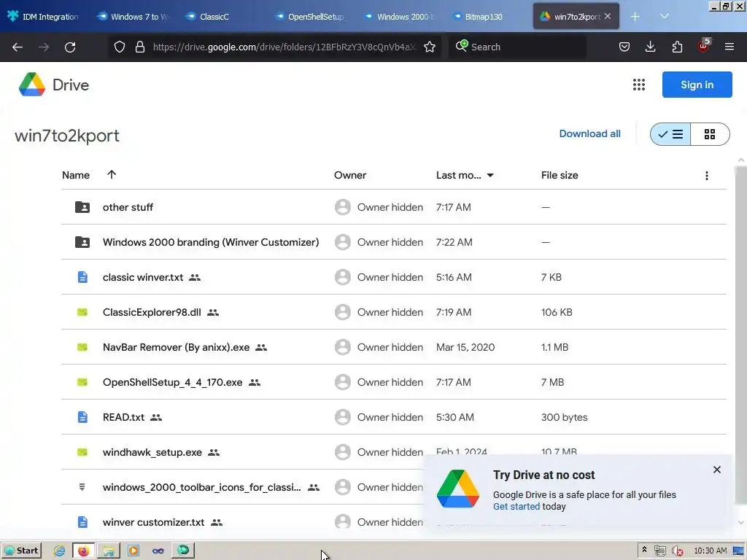Click the Firefox Search box
747x560 pixels.
coord(517,47)
